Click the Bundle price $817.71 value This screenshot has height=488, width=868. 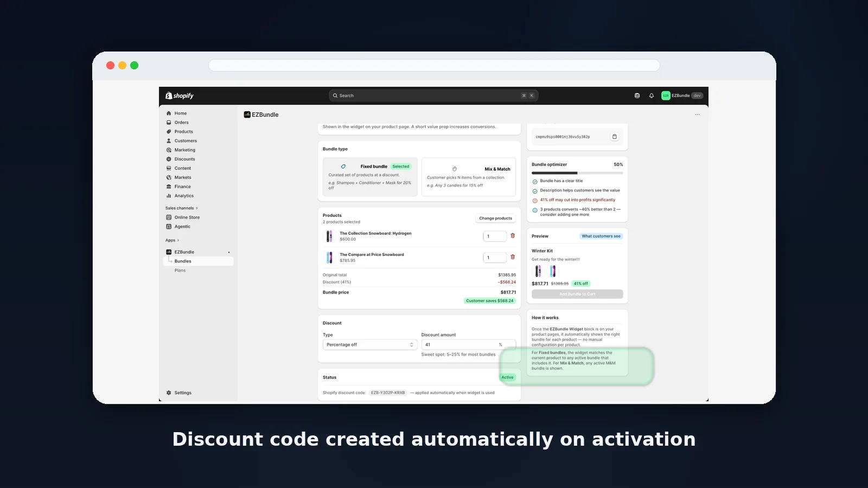click(x=508, y=292)
